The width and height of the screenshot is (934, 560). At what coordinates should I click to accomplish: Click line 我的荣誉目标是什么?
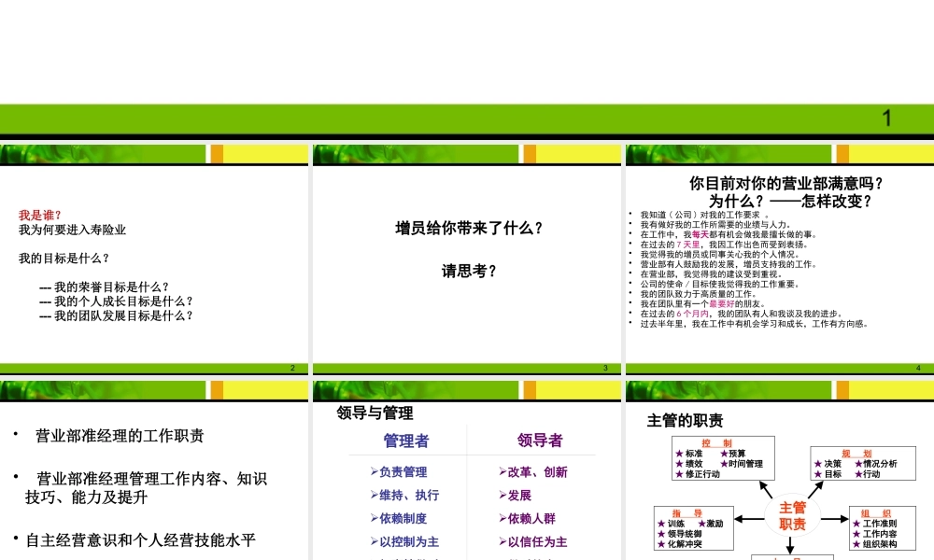[105, 287]
